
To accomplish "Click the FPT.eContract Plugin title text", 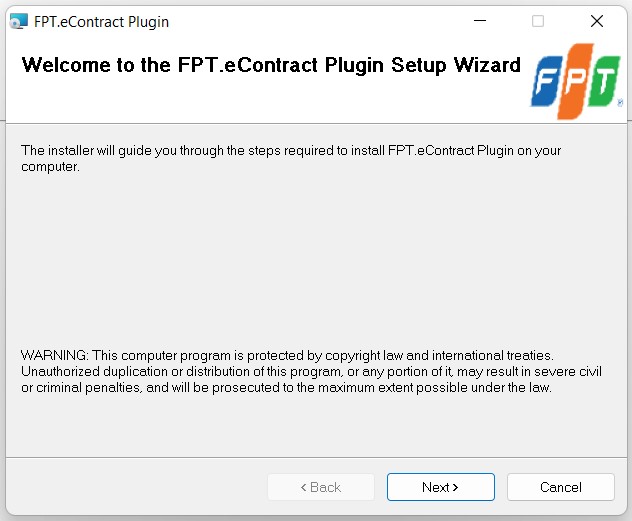I will (102, 22).
